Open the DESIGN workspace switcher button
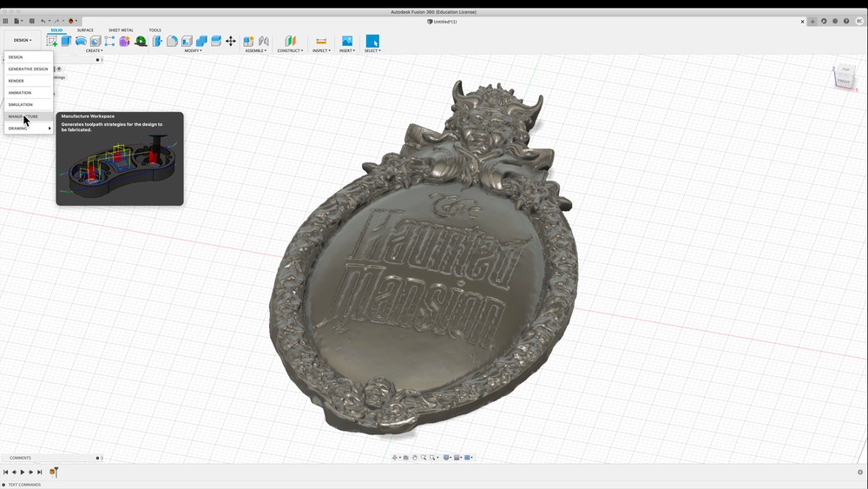Screen dimensions: 868x489 [x=23, y=41]
